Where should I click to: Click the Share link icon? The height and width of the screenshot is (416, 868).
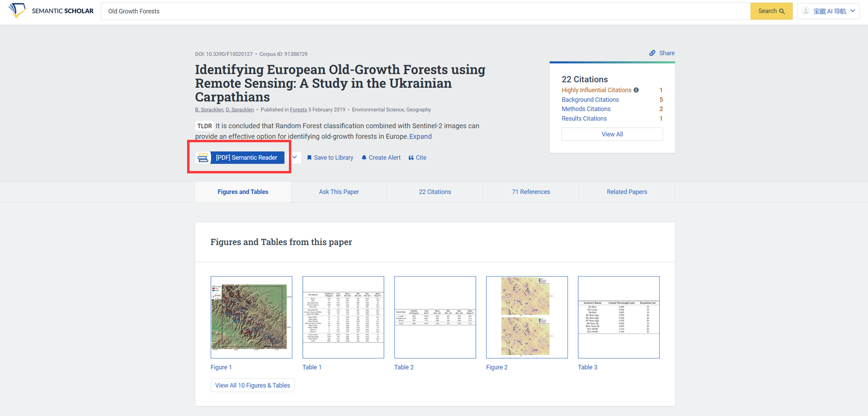point(652,53)
